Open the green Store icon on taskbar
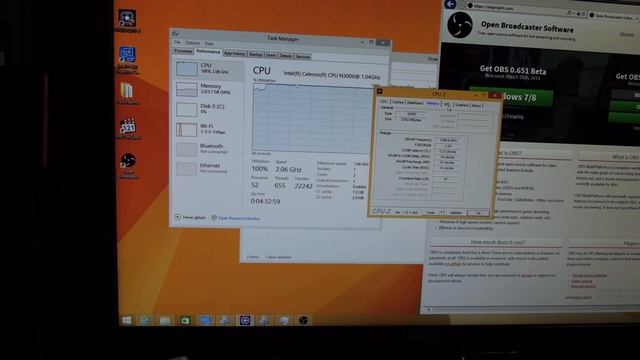Screen dimensions: 640x360 pyautogui.click(x=185, y=320)
